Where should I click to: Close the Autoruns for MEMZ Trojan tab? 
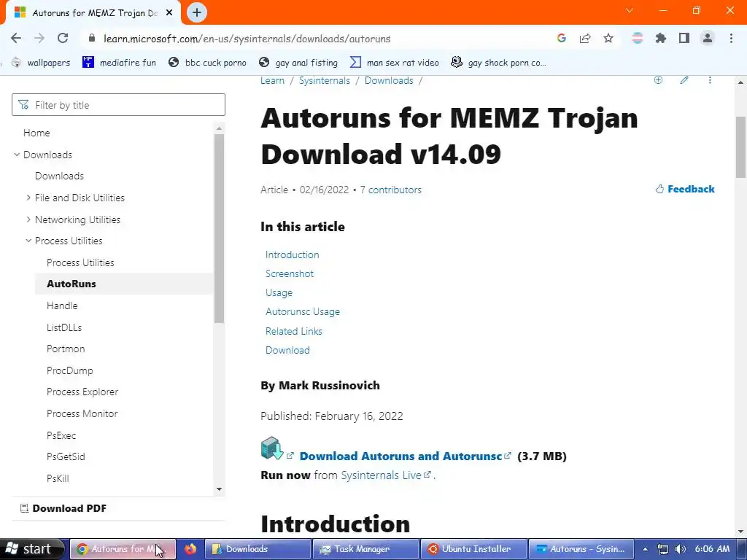[169, 13]
